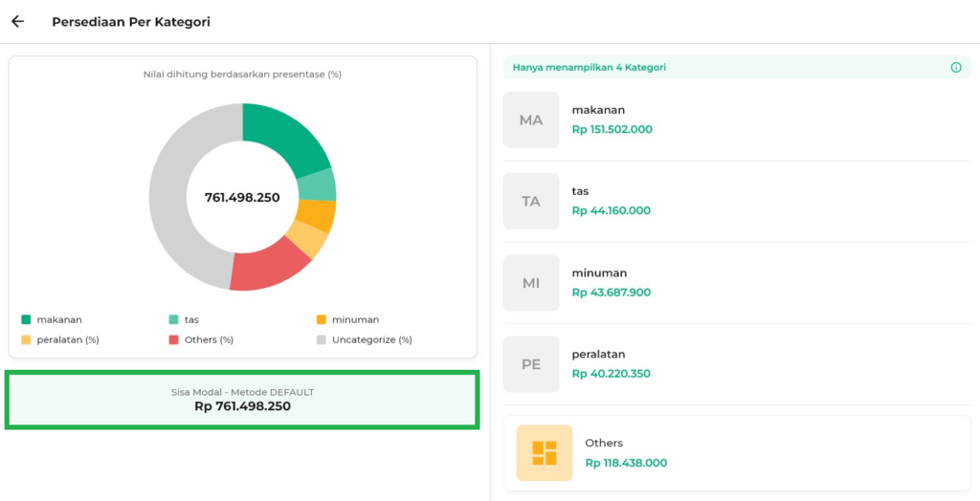The width and height of the screenshot is (980, 501).
Task: Toggle Uncategorize (%) legend entry
Action: tap(365, 339)
